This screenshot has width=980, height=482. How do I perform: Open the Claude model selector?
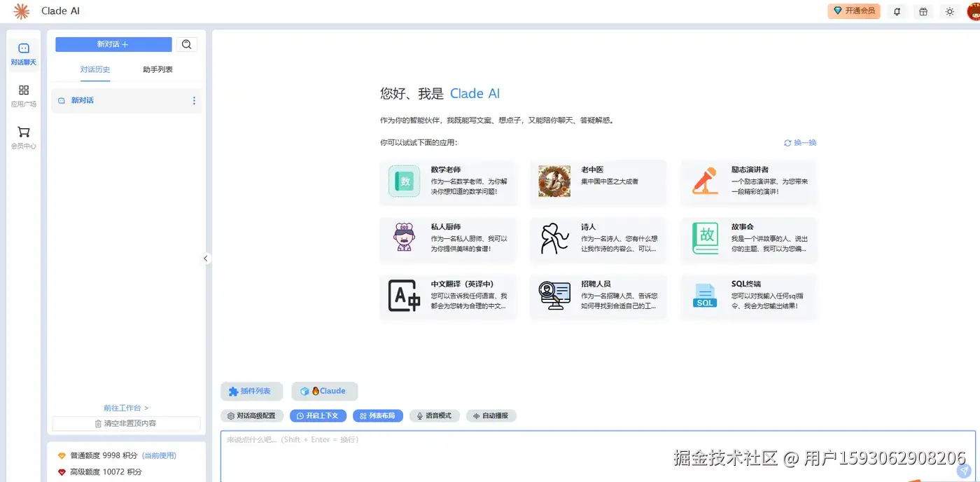pos(325,391)
